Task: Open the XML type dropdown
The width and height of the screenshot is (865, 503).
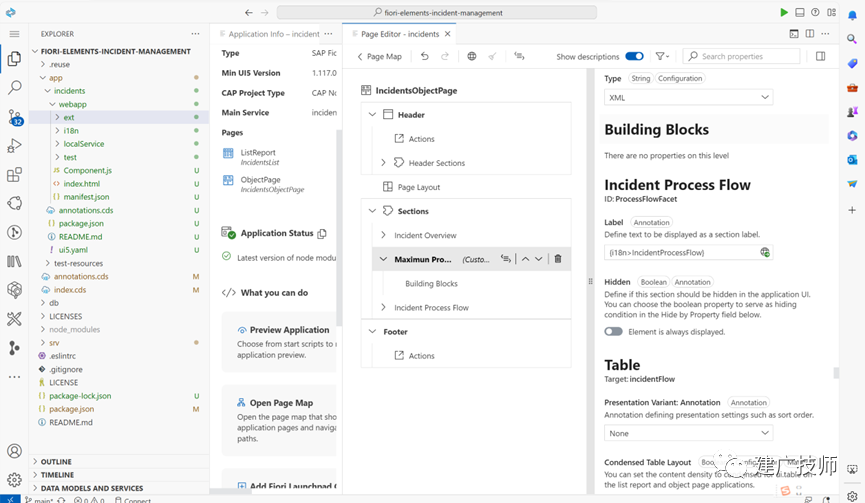Action: [688, 98]
